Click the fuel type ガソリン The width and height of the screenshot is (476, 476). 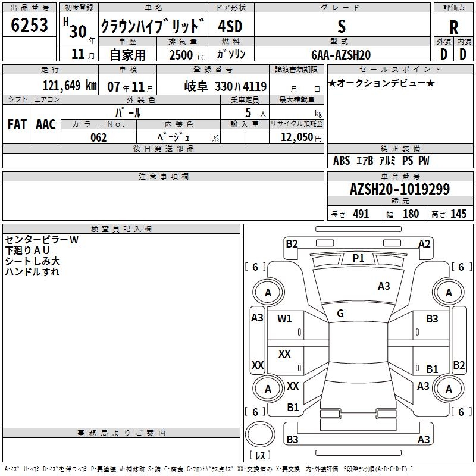pyautogui.click(x=231, y=54)
